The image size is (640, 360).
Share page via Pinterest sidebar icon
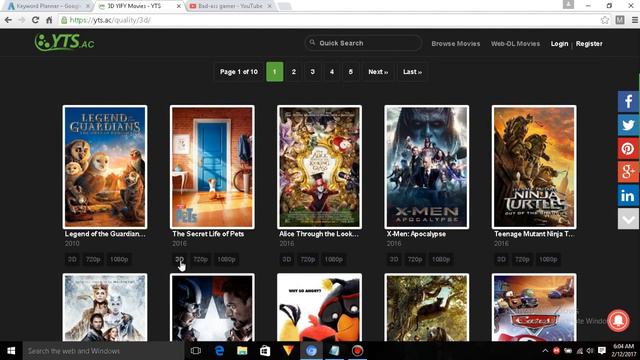pos(628,149)
